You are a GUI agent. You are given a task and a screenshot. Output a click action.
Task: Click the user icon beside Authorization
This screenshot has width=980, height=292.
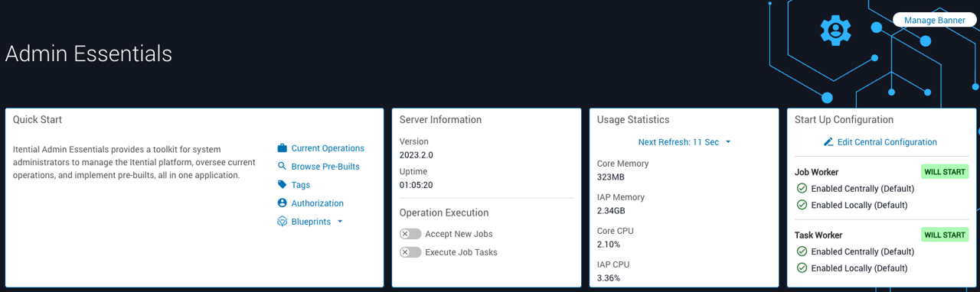[282, 203]
